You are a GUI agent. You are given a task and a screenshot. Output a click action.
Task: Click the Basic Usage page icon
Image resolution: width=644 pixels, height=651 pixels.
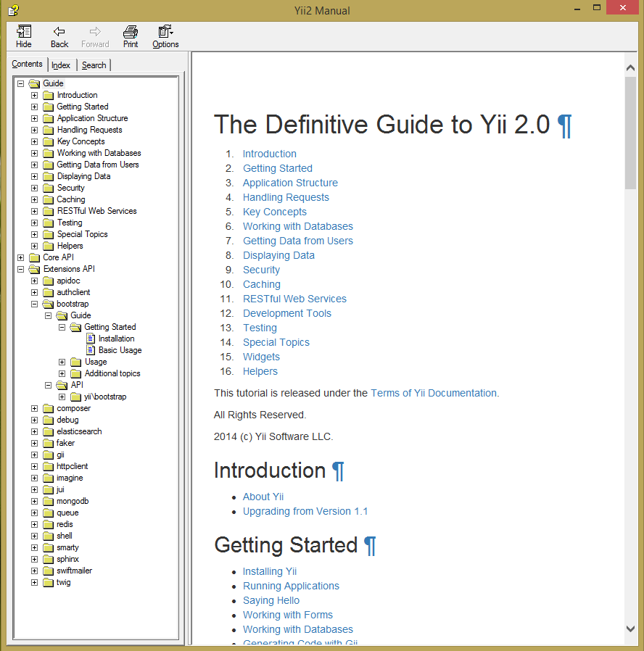coord(91,350)
